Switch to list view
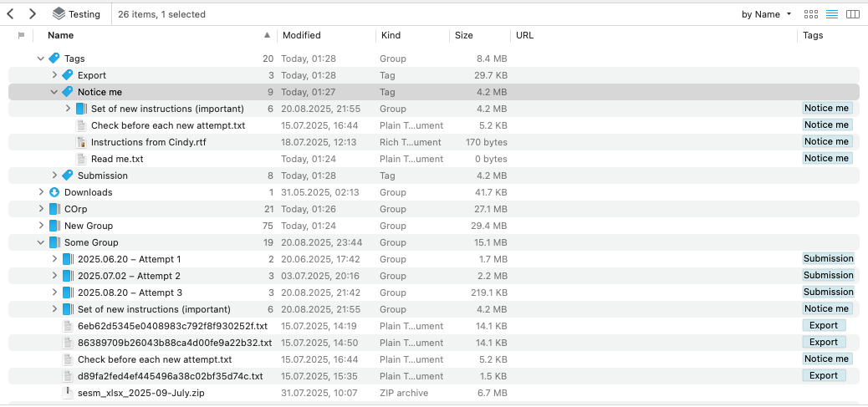The image size is (868, 407). (832, 14)
